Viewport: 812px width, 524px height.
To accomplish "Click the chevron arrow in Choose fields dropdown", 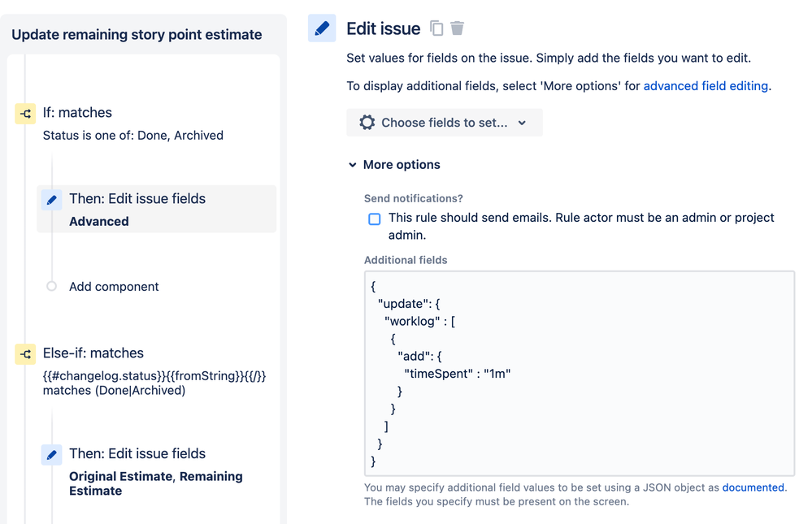I will pyautogui.click(x=522, y=123).
